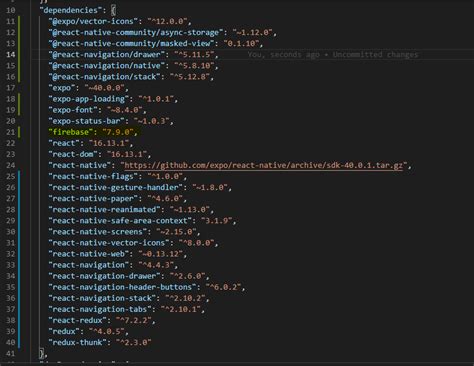Click the "expo" key on line 17
The width and height of the screenshot is (474, 366).
tap(62, 88)
